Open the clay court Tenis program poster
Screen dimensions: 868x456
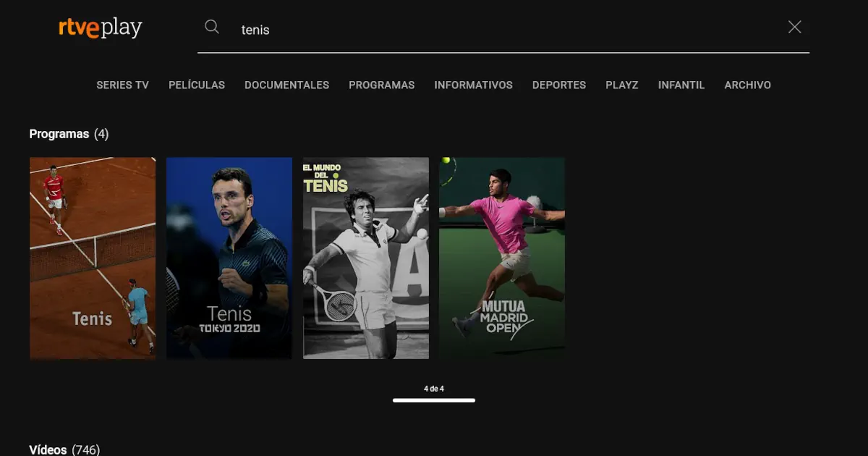click(x=93, y=258)
